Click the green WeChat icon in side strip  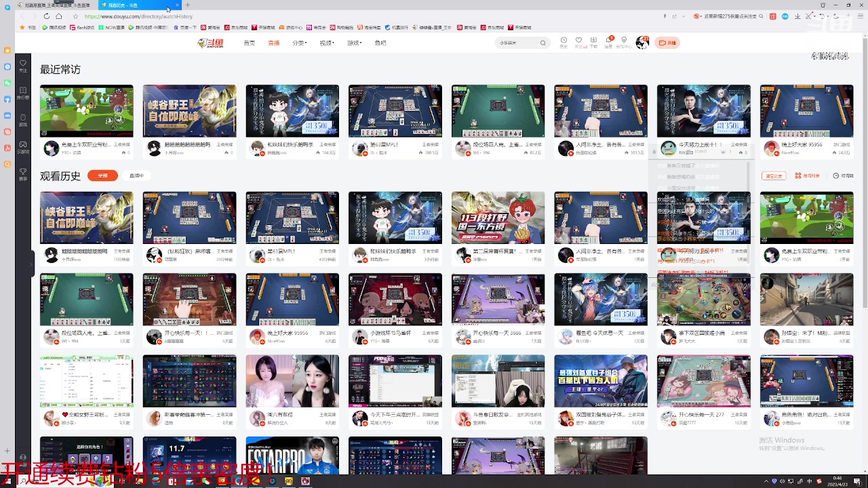click(x=7, y=83)
